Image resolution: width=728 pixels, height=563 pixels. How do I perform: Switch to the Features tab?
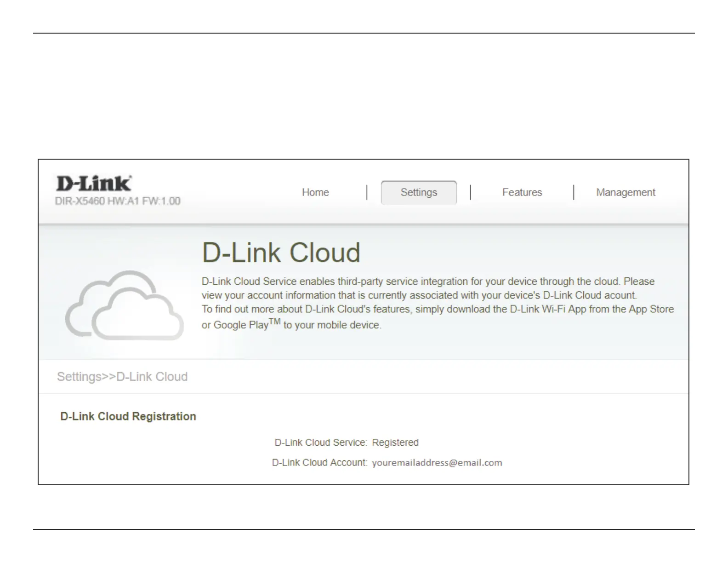522,192
